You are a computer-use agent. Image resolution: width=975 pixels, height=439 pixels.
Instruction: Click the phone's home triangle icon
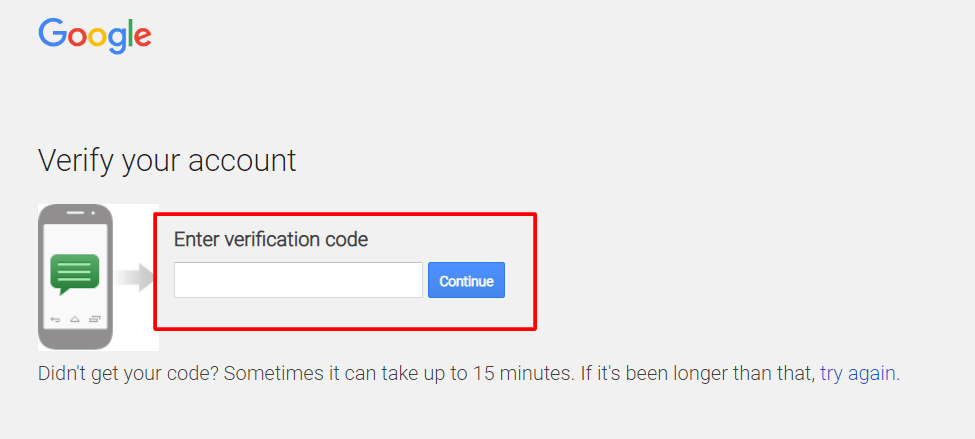coord(74,319)
